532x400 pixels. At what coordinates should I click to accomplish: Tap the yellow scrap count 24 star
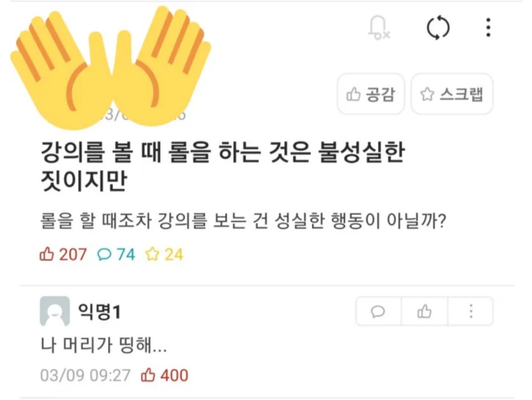pyautogui.click(x=164, y=254)
